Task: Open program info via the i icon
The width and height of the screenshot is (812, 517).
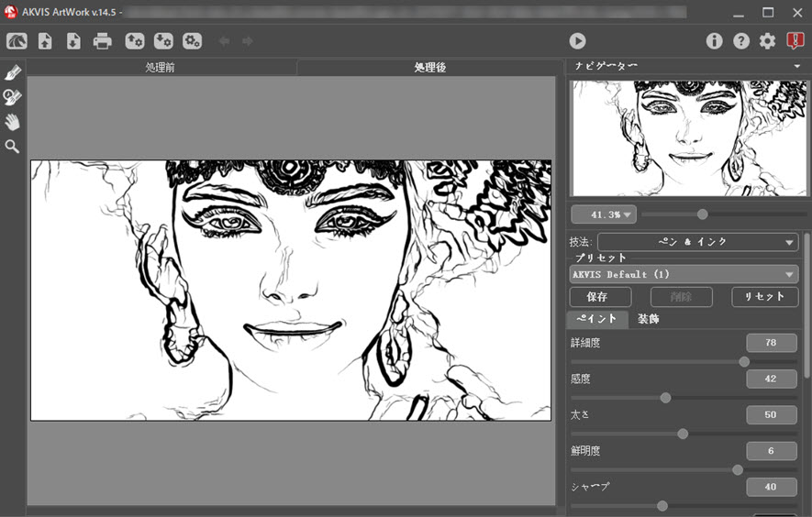Action: pyautogui.click(x=714, y=41)
